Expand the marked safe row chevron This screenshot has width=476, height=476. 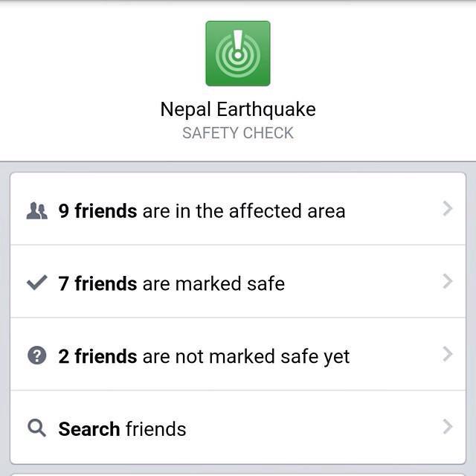click(x=447, y=281)
